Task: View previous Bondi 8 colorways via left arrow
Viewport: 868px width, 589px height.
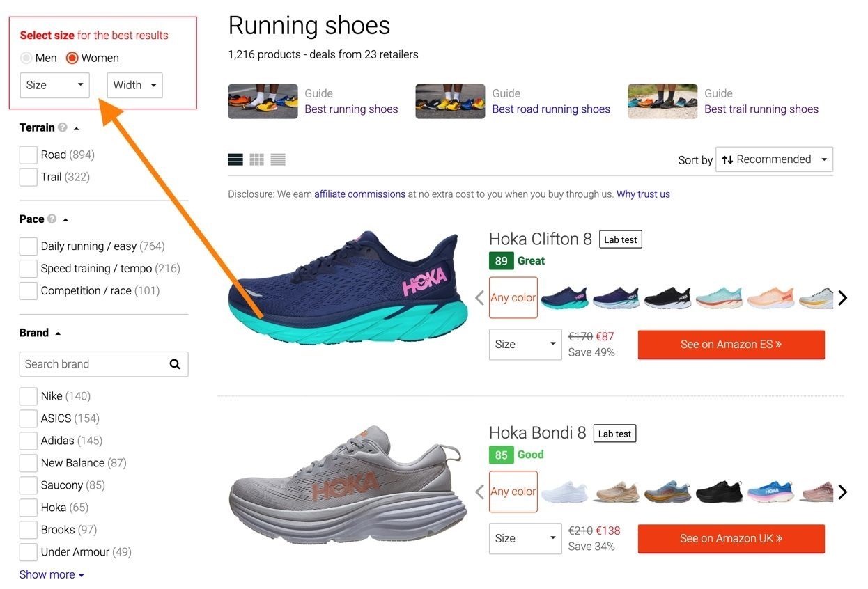Action: [479, 492]
